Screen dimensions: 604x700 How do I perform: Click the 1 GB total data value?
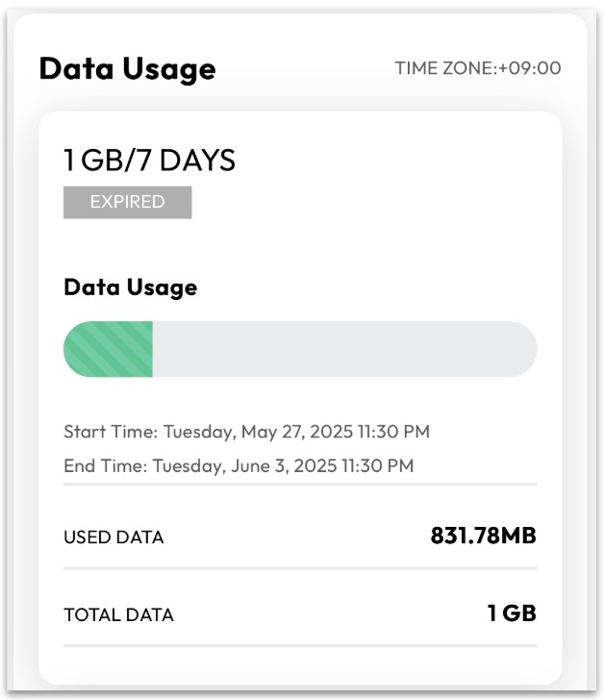[x=511, y=613]
